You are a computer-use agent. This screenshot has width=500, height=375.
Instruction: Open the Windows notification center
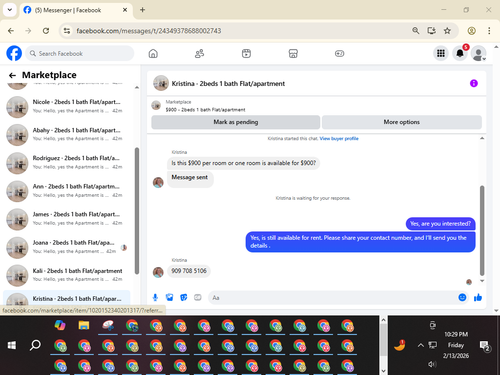484,346
